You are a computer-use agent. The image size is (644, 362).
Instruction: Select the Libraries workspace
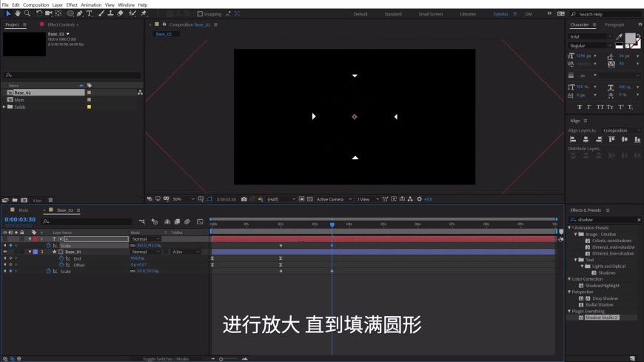[468, 14]
